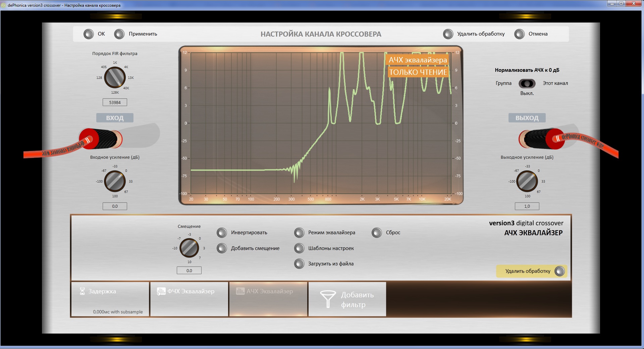Image resolution: width=644 pixels, height=349 pixels.
Task: Click the АЧХ Эквалайзер tab icon
Action: tap(240, 291)
